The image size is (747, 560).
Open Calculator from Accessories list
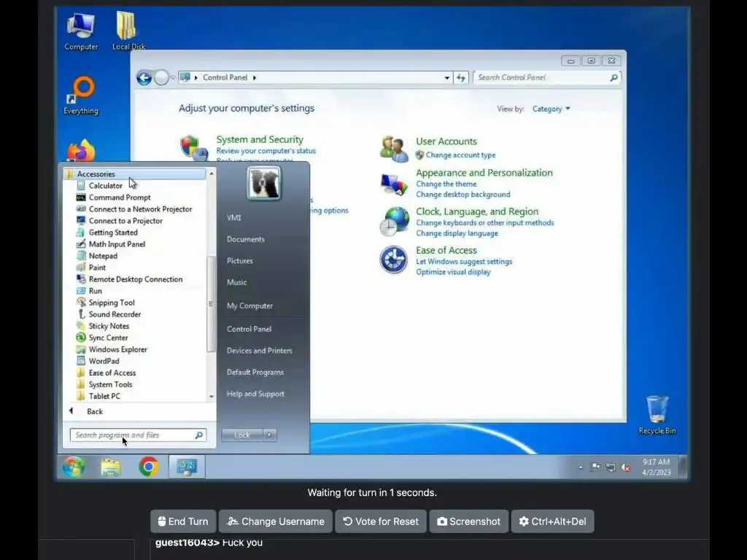click(x=105, y=186)
